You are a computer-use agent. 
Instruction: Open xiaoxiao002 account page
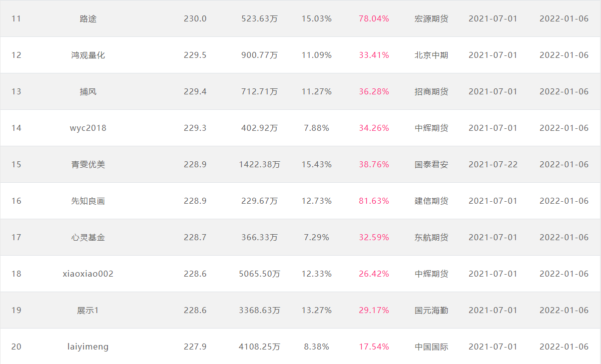coord(88,274)
